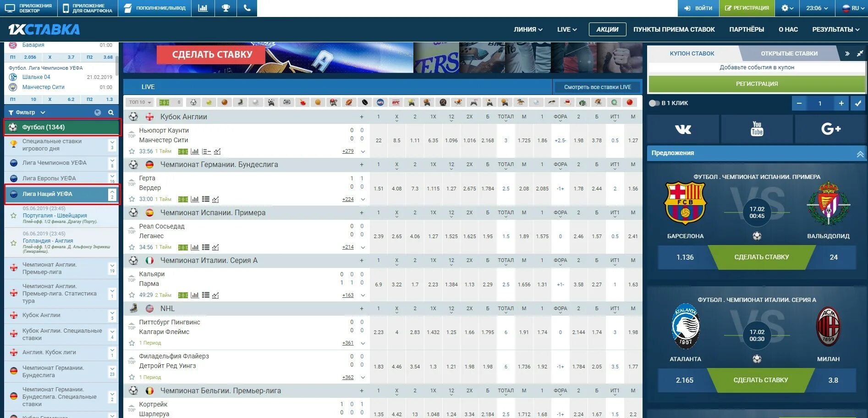Open the statistics chart icon in top bar
The height and width of the screenshot is (418, 868).
(x=203, y=8)
